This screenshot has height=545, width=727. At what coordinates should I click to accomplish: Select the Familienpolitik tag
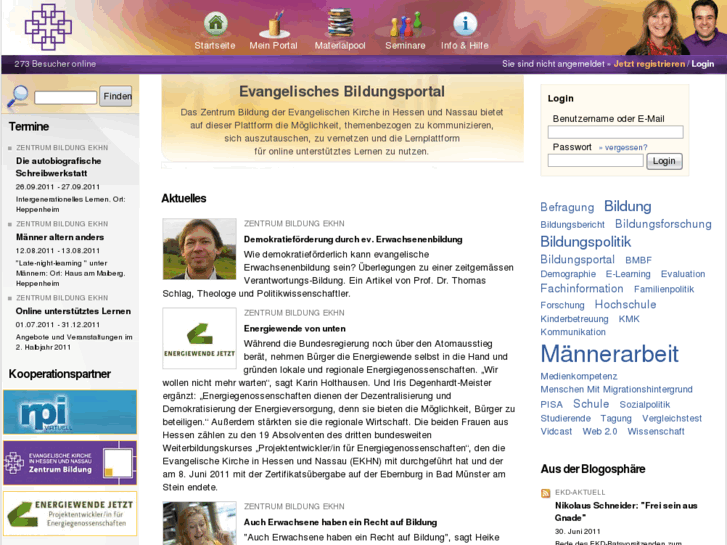click(664, 289)
